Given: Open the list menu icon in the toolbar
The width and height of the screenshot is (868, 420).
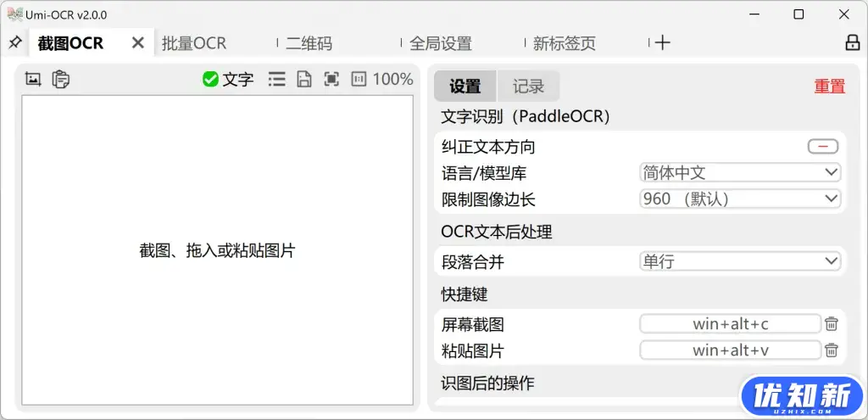Looking at the screenshot, I should tap(277, 79).
